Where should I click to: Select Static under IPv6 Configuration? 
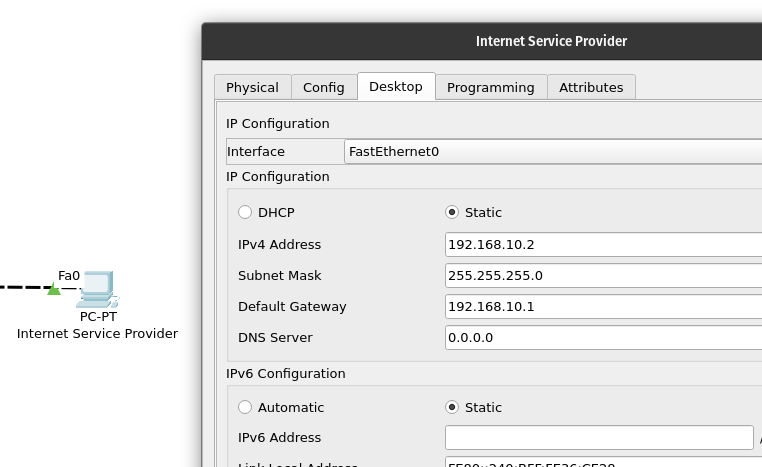(453, 407)
